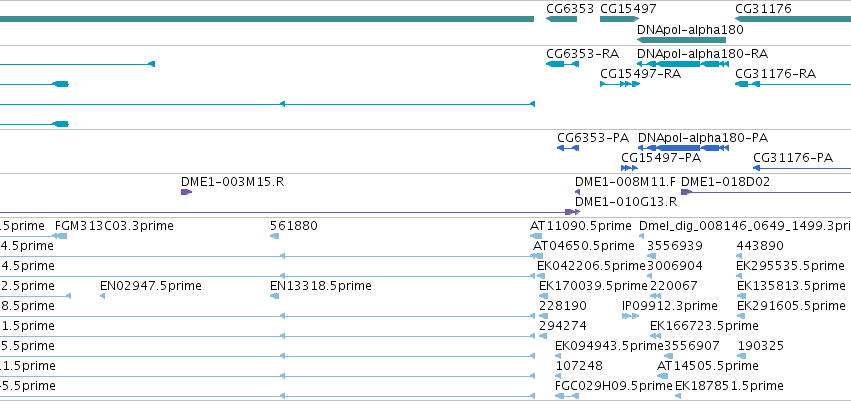
Task: Click the 3006904 label
Action: click(x=675, y=266)
